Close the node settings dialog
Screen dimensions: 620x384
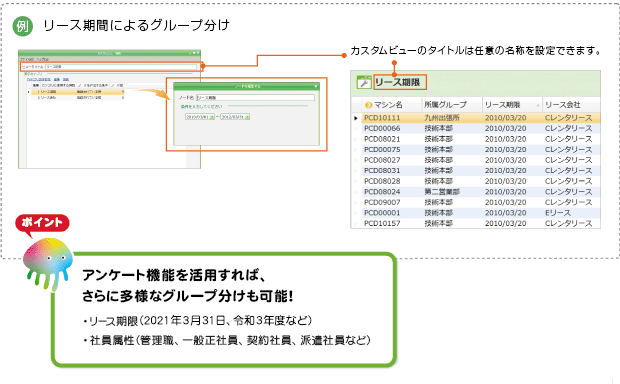(316, 86)
